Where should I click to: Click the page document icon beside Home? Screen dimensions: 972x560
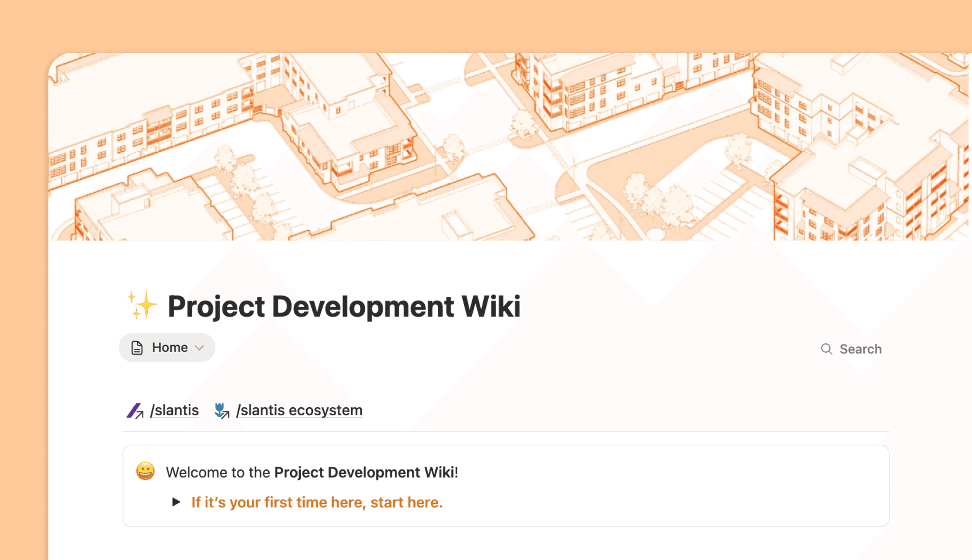(137, 348)
